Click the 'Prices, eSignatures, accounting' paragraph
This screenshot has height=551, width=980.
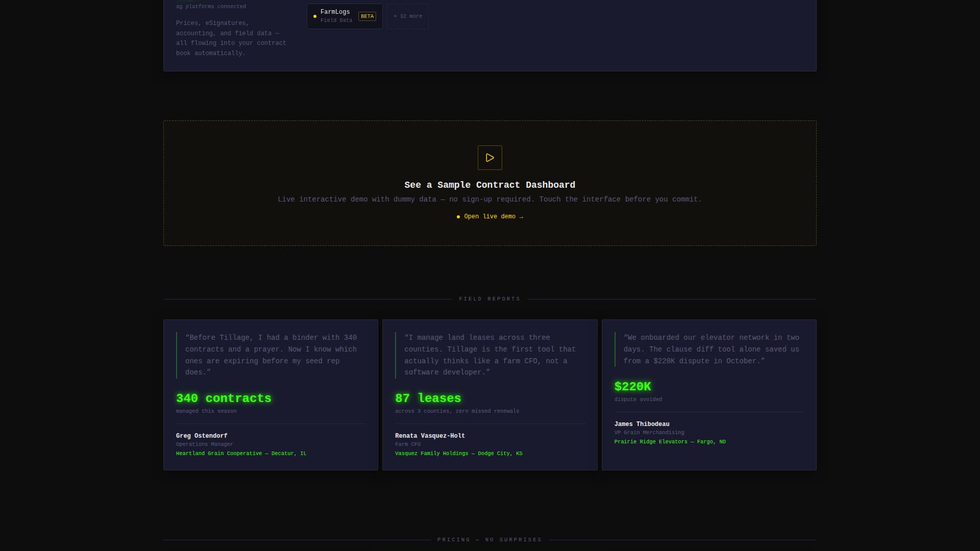point(231,38)
